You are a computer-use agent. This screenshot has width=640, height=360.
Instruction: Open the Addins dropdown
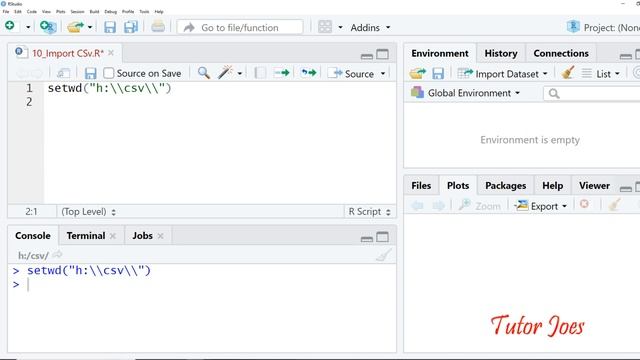coord(370,27)
